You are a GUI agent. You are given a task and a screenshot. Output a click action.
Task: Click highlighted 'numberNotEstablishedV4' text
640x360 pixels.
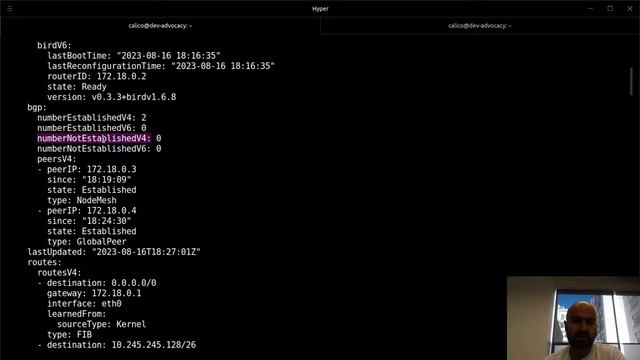pyautogui.click(x=94, y=138)
